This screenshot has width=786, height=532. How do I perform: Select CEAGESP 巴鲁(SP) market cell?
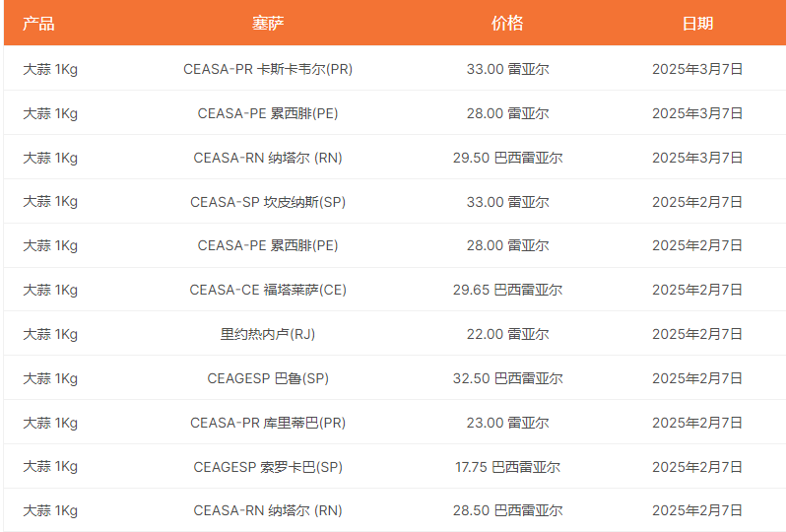pyautogui.click(x=268, y=378)
